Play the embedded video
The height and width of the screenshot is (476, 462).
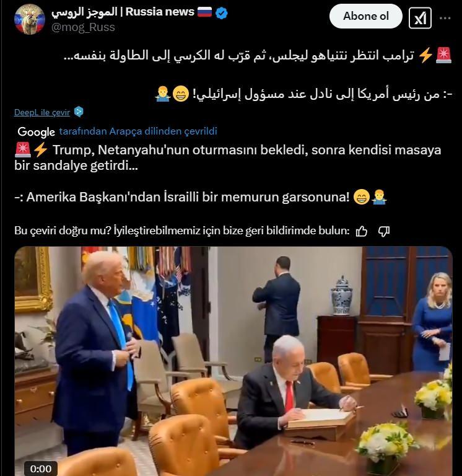233,361
